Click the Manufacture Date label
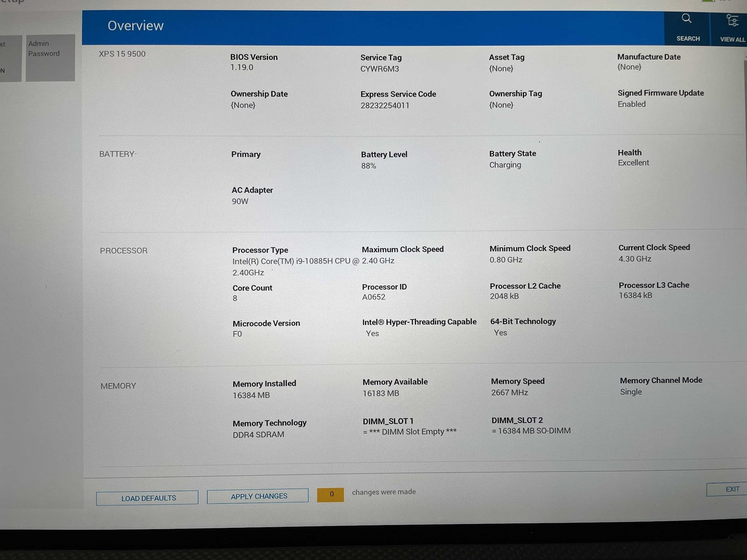The height and width of the screenshot is (560, 747). point(649,57)
